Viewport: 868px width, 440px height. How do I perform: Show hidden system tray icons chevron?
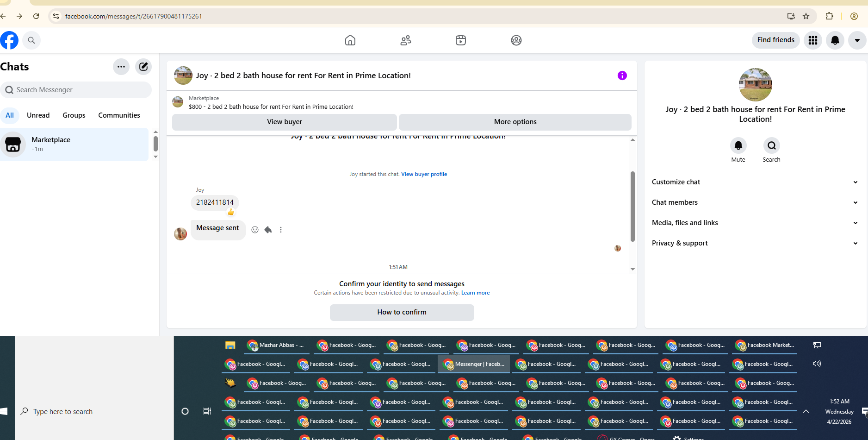point(806,411)
